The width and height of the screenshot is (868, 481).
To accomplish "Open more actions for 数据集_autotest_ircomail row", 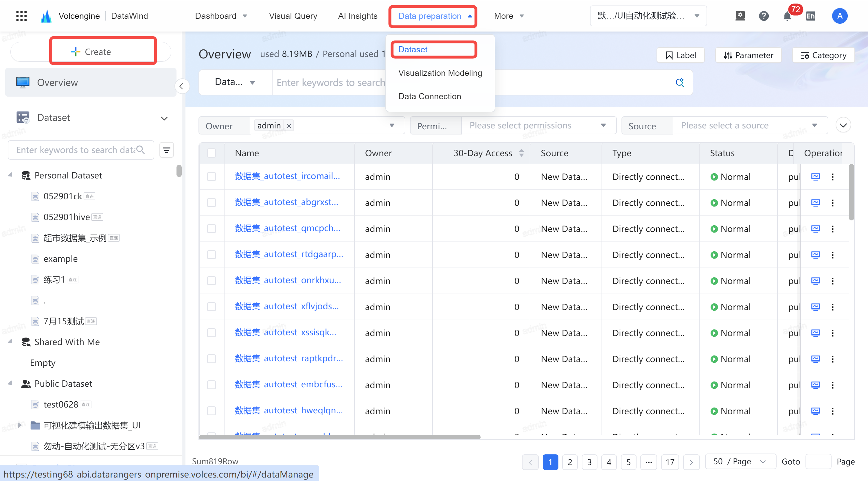I will (x=833, y=177).
